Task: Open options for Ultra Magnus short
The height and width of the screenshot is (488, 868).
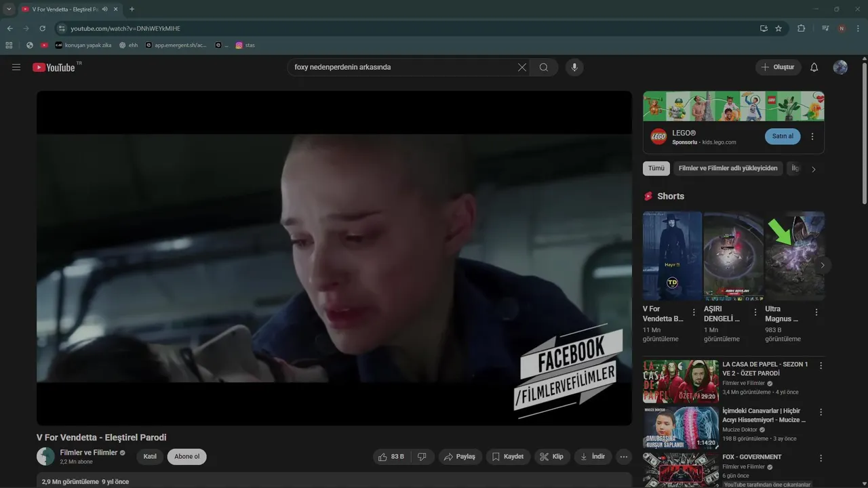Action: pos(816,312)
